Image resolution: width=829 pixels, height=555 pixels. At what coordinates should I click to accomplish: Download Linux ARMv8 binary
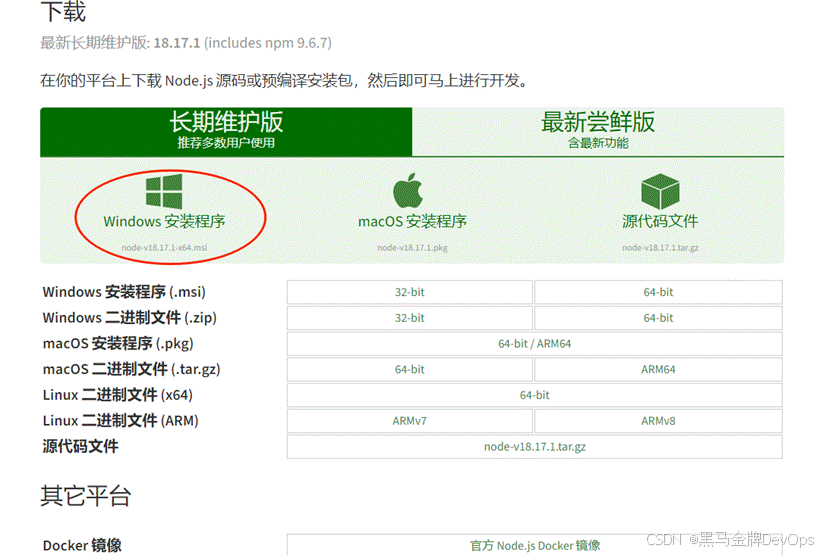(658, 421)
